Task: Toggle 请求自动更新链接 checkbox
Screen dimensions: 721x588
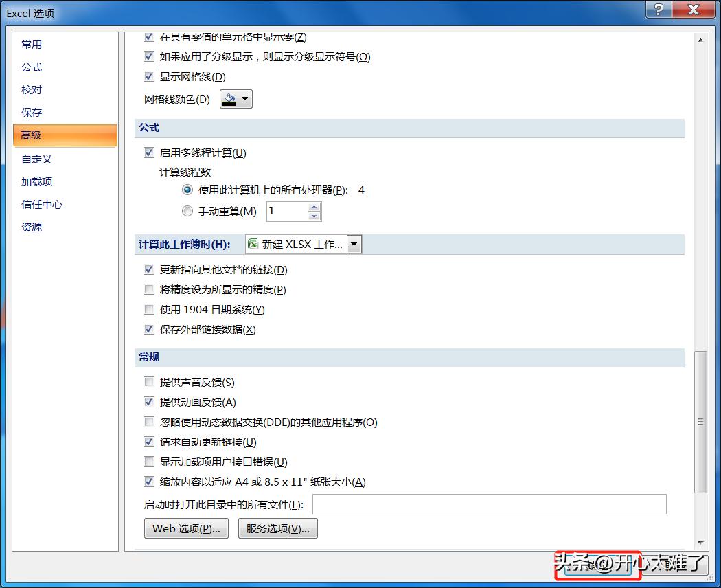Action: [x=148, y=442]
